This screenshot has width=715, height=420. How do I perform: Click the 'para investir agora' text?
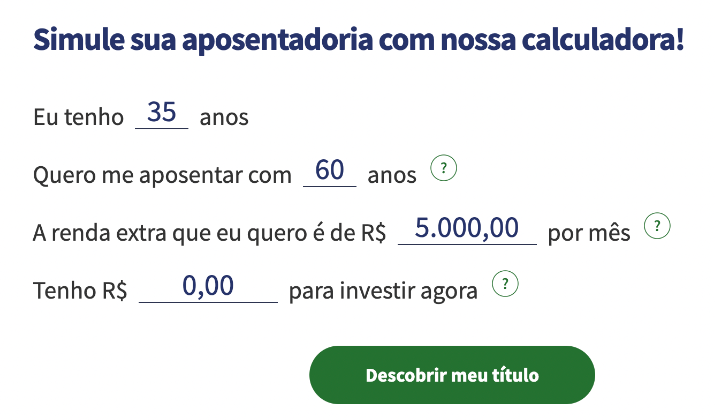pos(383,292)
